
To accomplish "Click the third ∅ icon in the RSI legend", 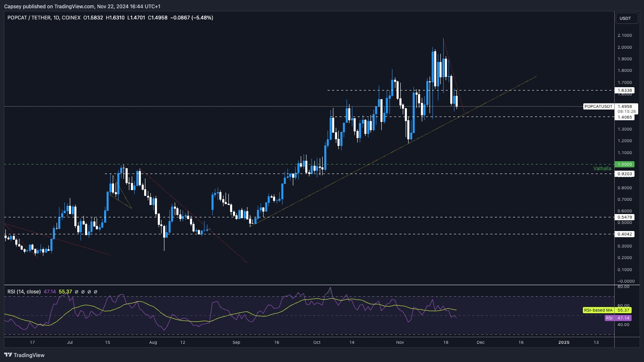I will (89, 292).
